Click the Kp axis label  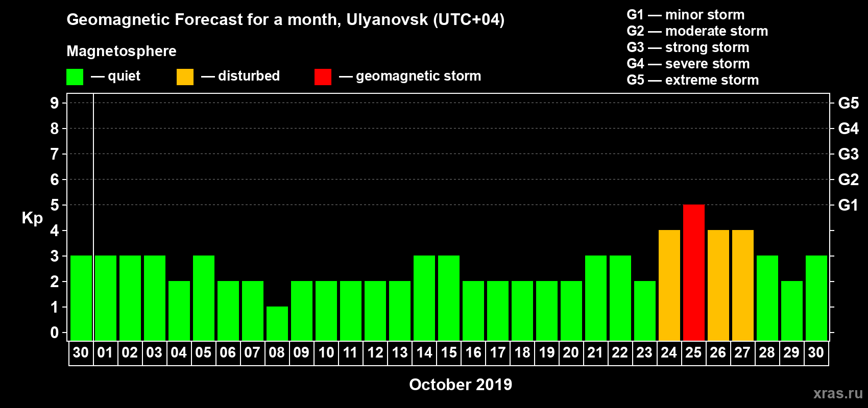pos(32,218)
